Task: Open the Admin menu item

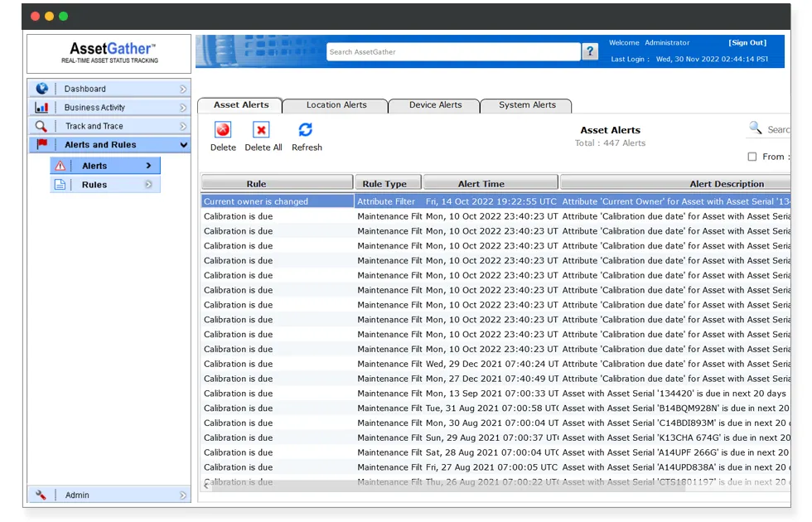Action: 109,495
